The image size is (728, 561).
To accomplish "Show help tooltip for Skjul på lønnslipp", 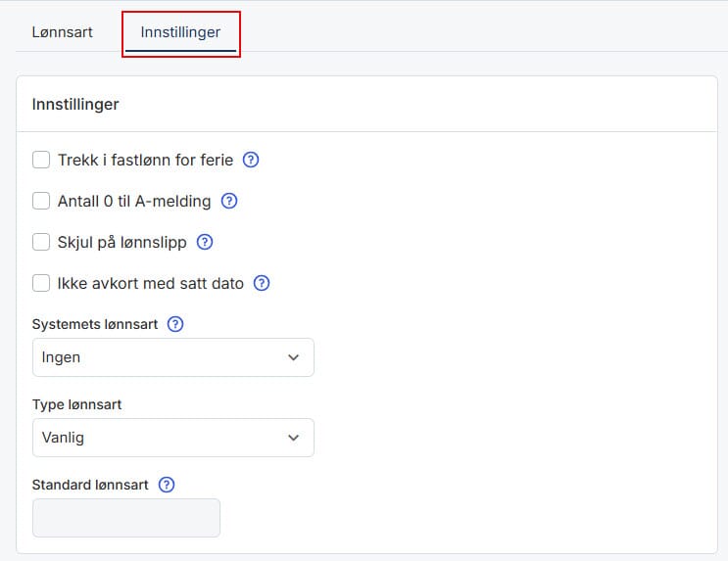I will [205, 243].
